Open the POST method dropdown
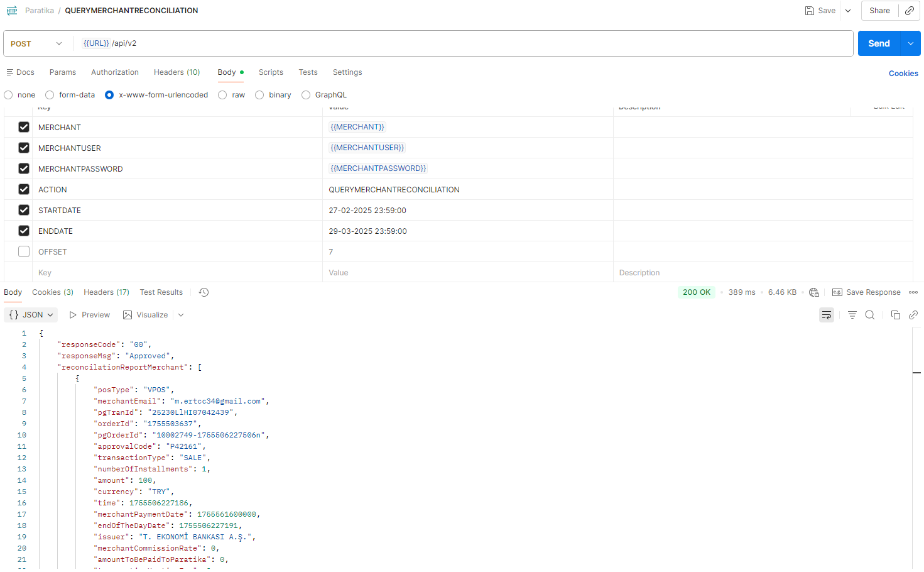 click(36, 44)
